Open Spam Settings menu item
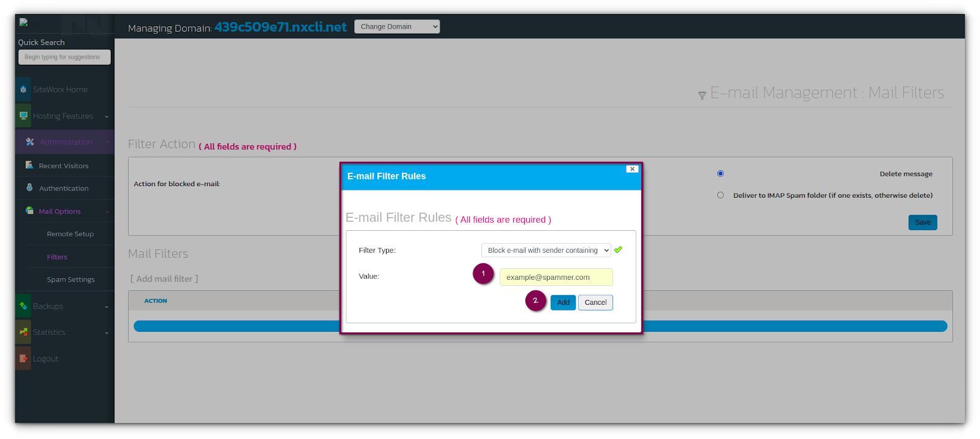 click(71, 279)
